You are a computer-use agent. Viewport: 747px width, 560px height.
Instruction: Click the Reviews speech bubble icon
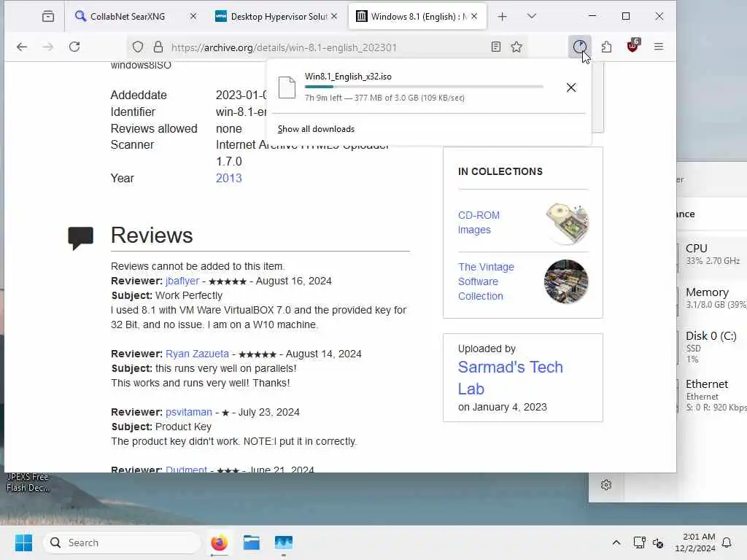pos(80,238)
